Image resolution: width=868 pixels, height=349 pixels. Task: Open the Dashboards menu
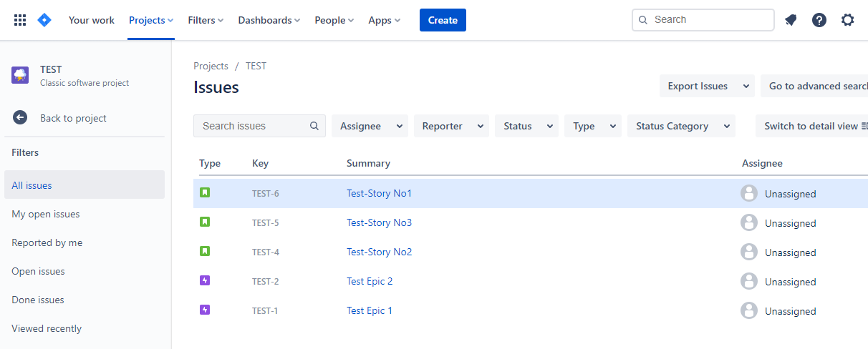269,20
